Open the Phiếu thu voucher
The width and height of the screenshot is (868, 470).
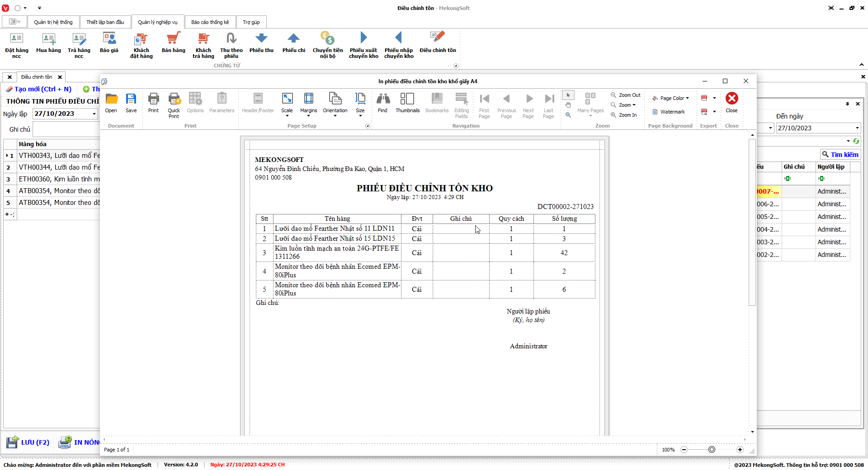coord(261,43)
